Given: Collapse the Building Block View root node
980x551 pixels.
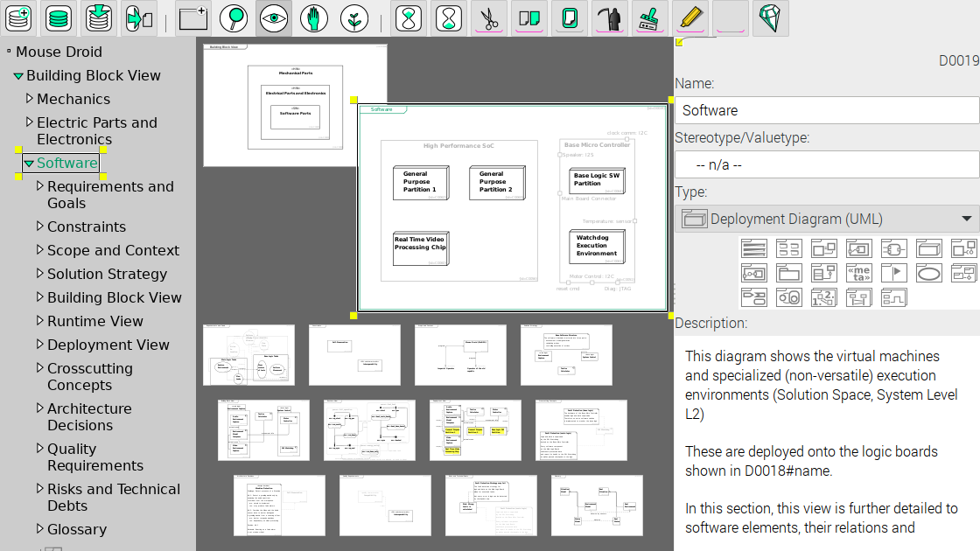Looking at the screenshot, I should tap(18, 76).
